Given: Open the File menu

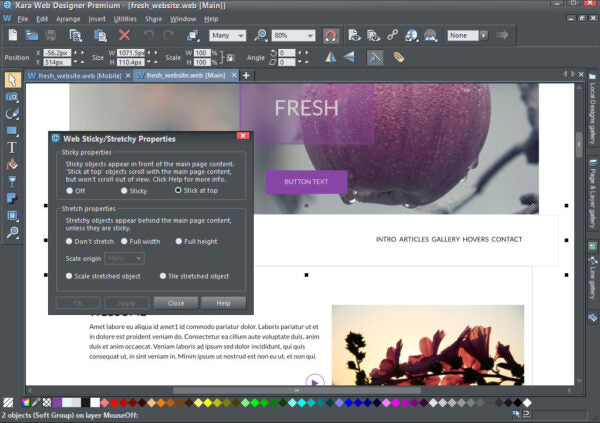Looking at the screenshot, I should [23, 19].
